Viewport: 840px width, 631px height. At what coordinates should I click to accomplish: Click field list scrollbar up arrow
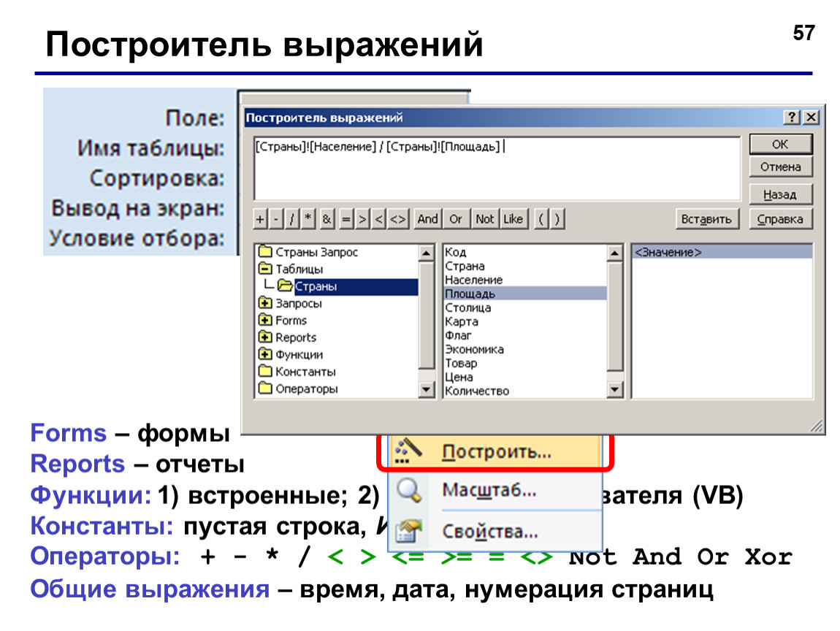point(615,253)
